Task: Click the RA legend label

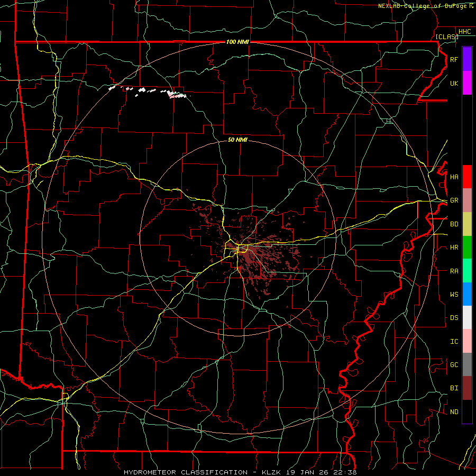Action: [x=454, y=271]
